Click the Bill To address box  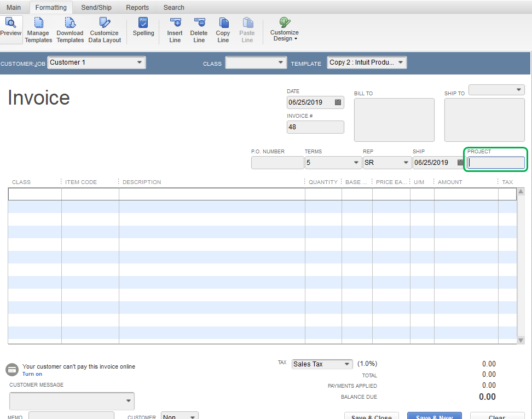click(394, 120)
